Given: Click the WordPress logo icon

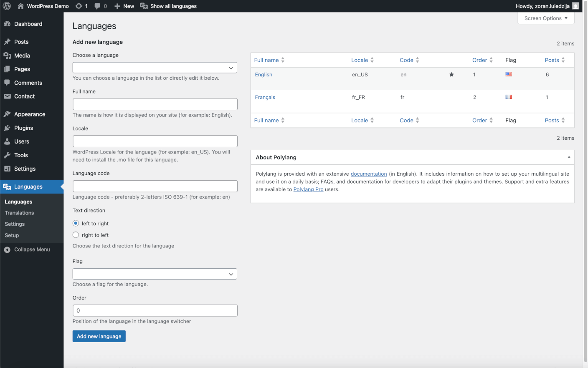Looking at the screenshot, I should (x=7, y=6).
